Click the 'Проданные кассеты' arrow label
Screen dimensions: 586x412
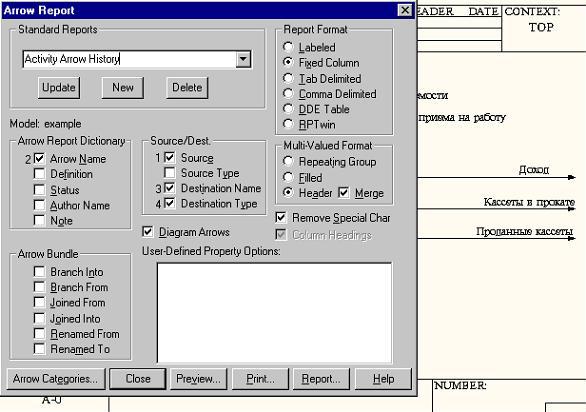click(x=524, y=231)
